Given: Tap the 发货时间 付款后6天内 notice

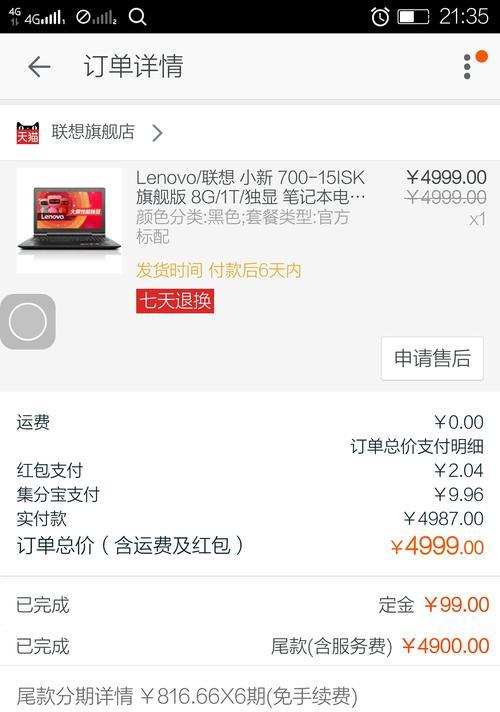Looking at the screenshot, I should click(x=218, y=271).
